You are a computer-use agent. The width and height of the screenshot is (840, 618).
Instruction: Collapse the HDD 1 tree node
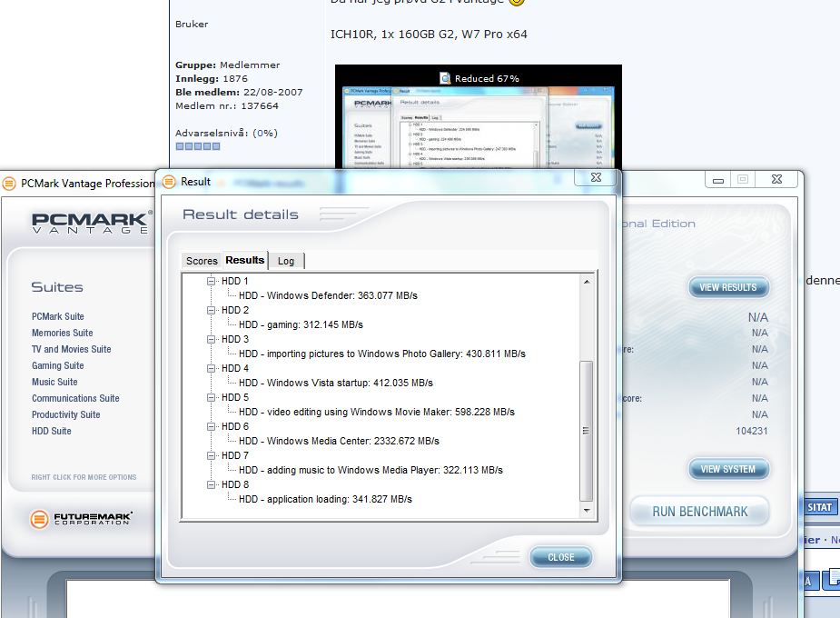pyautogui.click(x=211, y=281)
